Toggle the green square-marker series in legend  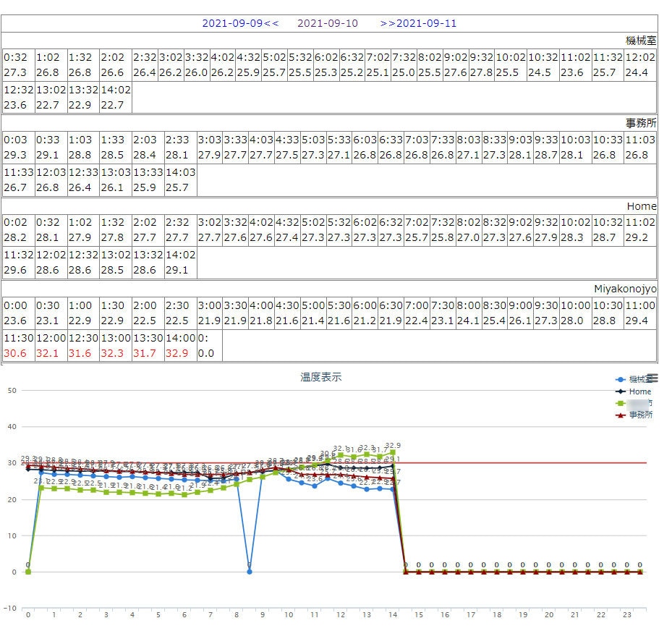coord(634,403)
